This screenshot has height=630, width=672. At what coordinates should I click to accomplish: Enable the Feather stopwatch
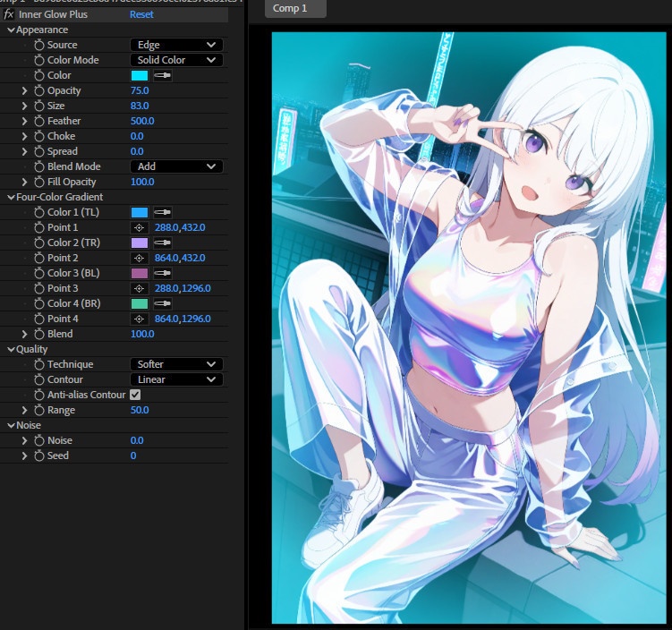(39, 121)
